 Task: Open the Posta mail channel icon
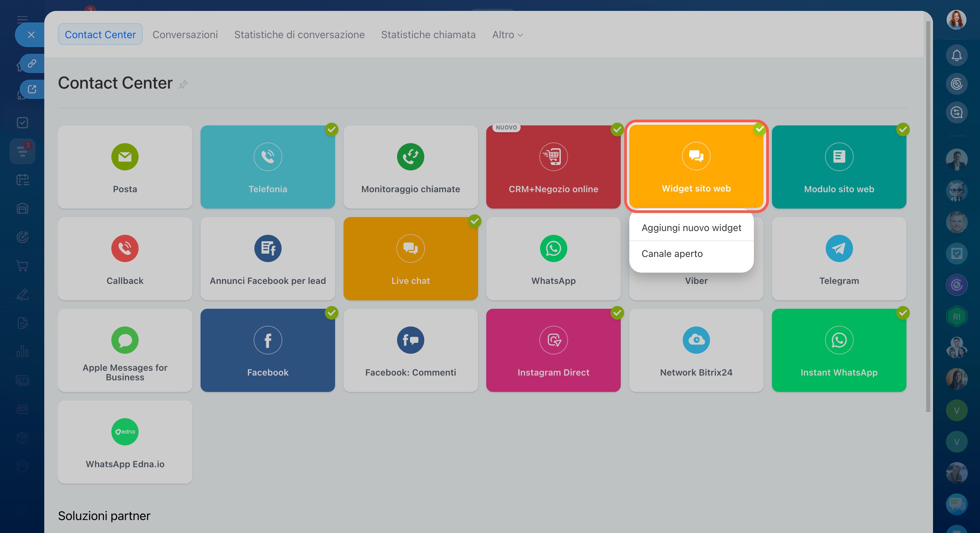coord(125,156)
